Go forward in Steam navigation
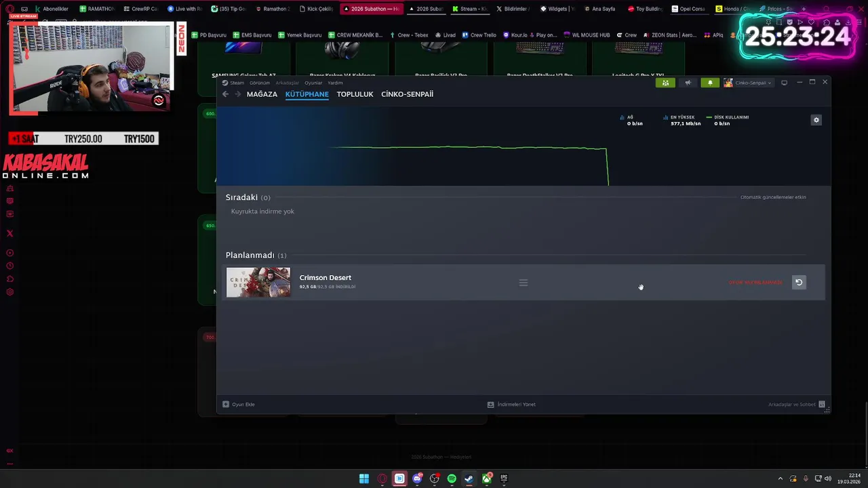The image size is (868, 488). click(237, 94)
